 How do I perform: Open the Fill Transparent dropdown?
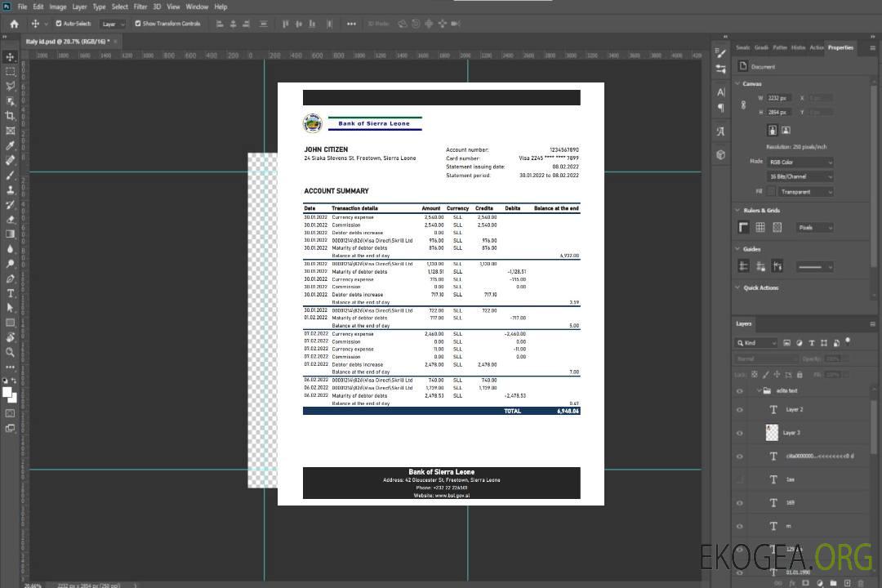coord(805,192)
